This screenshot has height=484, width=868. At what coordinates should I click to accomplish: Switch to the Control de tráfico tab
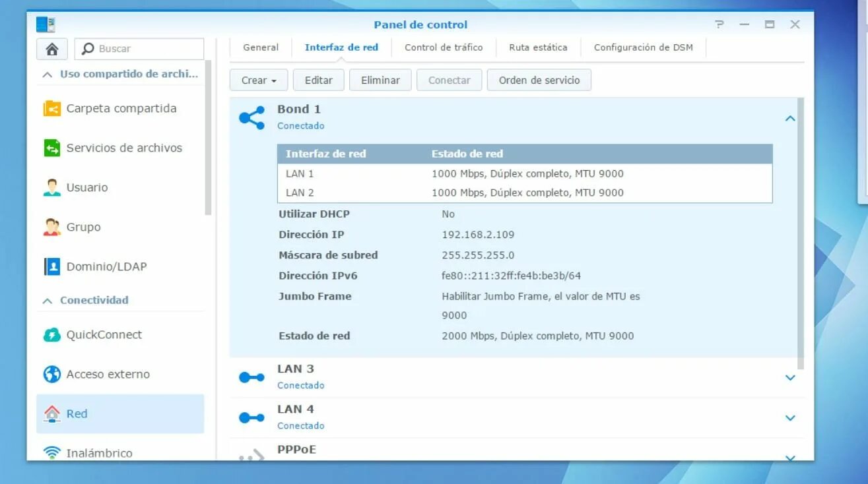(x=444, y=47)
